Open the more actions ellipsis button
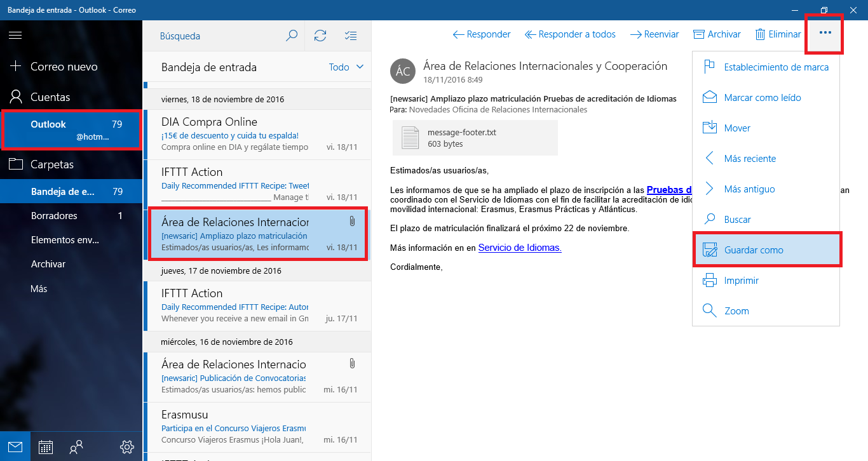Image resolution: width=868 pixels, height=461 pixels. pos(825,34)
